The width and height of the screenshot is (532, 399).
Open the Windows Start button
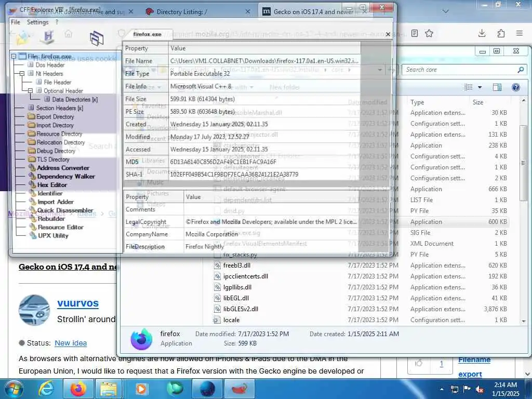(x=14, y=389)
